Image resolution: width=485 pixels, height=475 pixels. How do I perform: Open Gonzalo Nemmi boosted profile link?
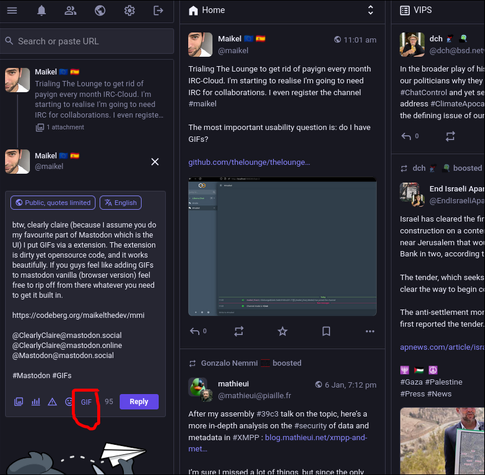(x=229, y=363)
